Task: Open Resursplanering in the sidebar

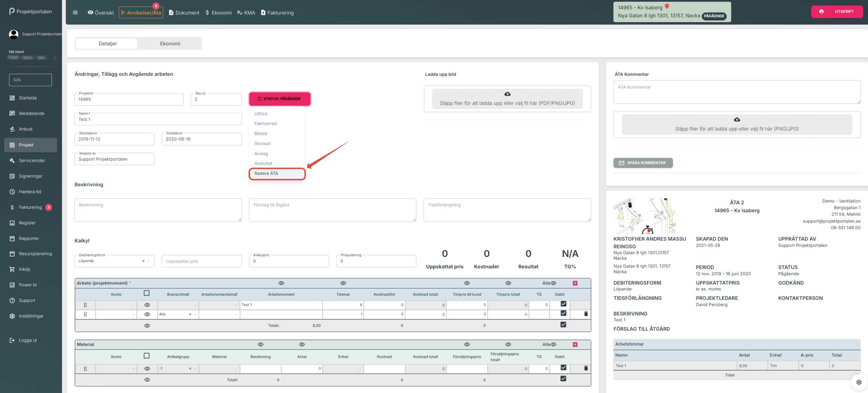Action: coord(35,254)
